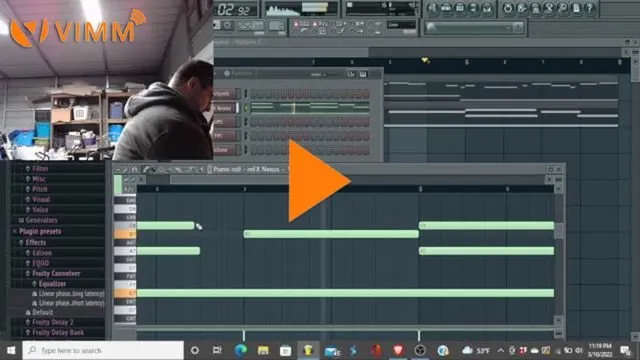Image resolution: width=640 pixels, height=360 pixels.
Task: Toggle the magnet snap icon in piano roll toolbar
Action: pyautogui.click(x=134, y=169)
